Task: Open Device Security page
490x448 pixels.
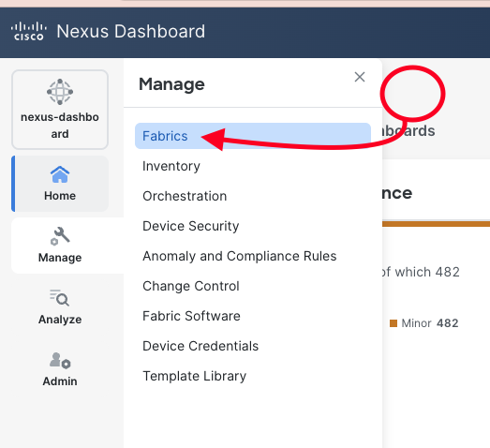Action: coord(190,226)
